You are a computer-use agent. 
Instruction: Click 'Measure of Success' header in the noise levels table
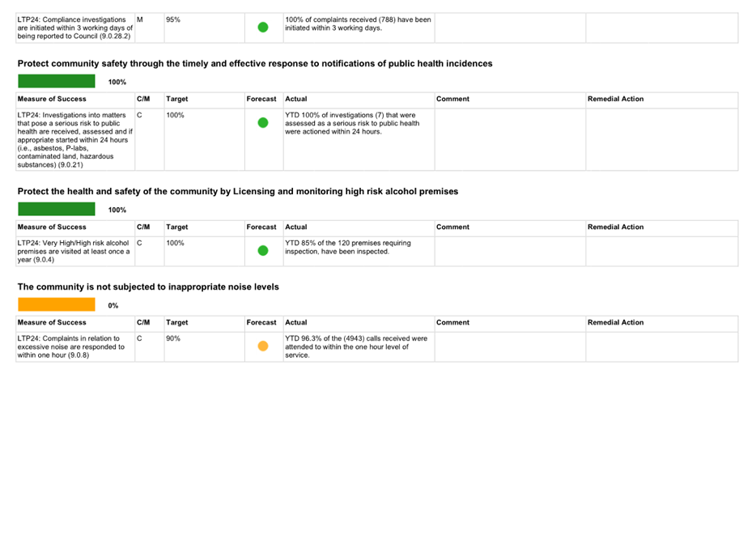point(52,322)
